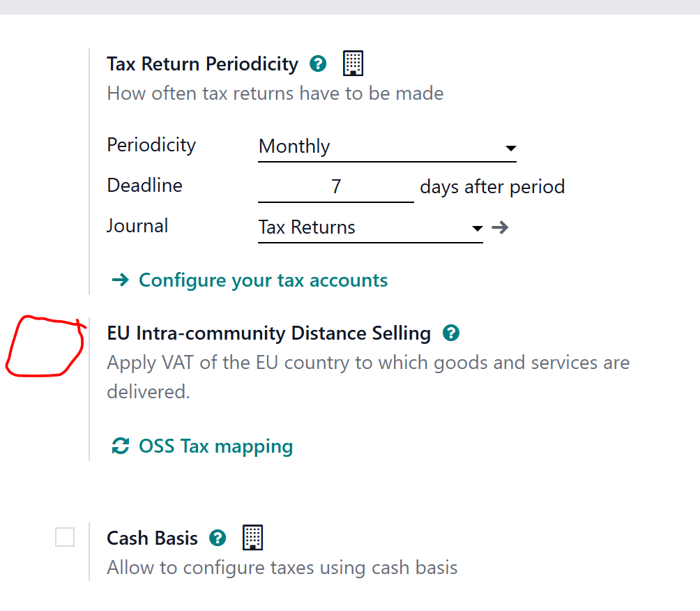The height and width of the screenshot is (611, 700).
Task: Click the OSS Tax mapping link
Action: [215, 446]
